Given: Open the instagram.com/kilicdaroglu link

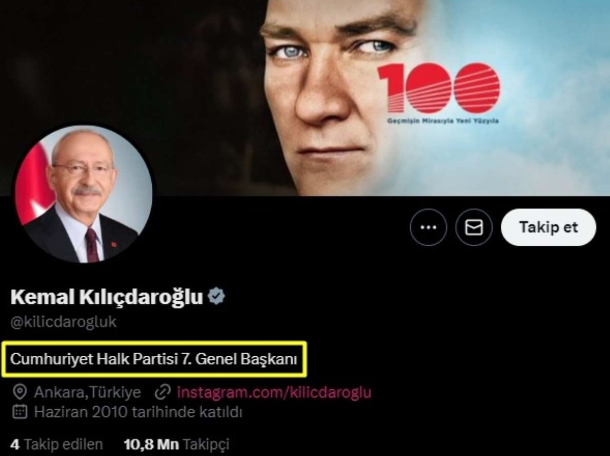Looking at the screenshot, I should click(274, 392).
